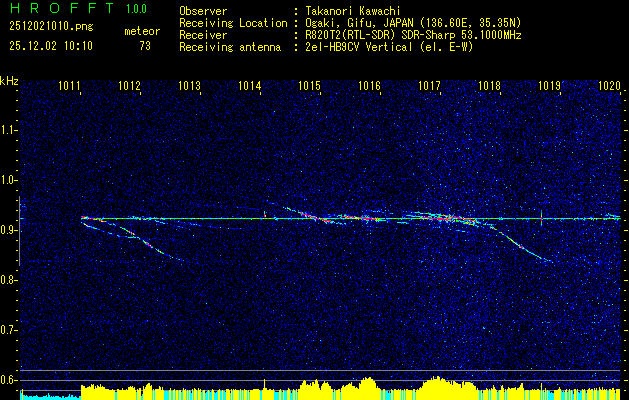Click the 0.8 frequency axis label
Screen dimensions: 629x400
pyautogui.click(x=8, y=280)
